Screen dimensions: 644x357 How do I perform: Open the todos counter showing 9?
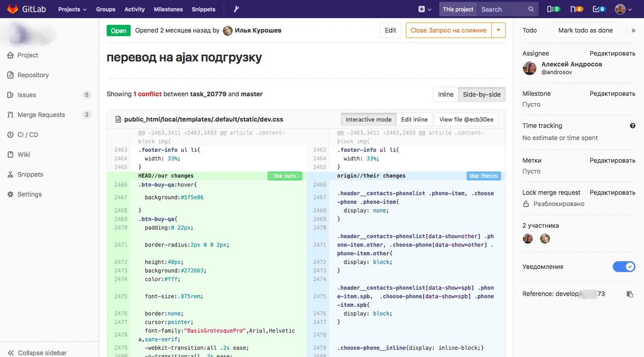pos(599,9)
